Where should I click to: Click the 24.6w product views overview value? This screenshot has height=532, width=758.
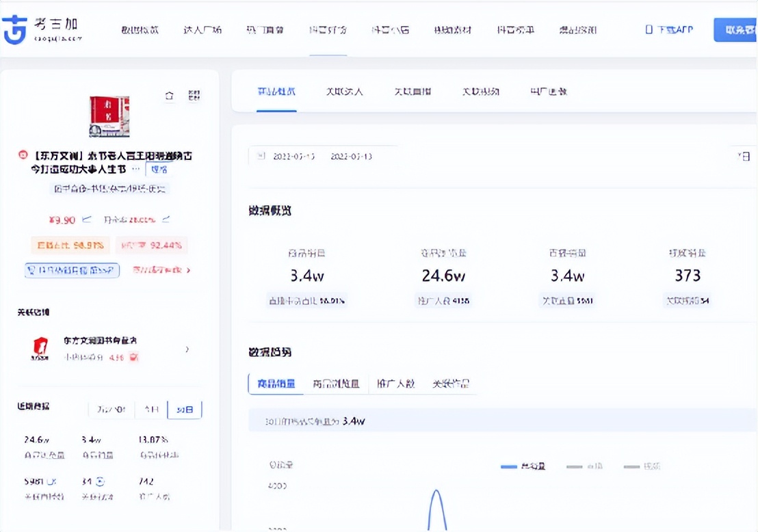click(x=443, y=276)
